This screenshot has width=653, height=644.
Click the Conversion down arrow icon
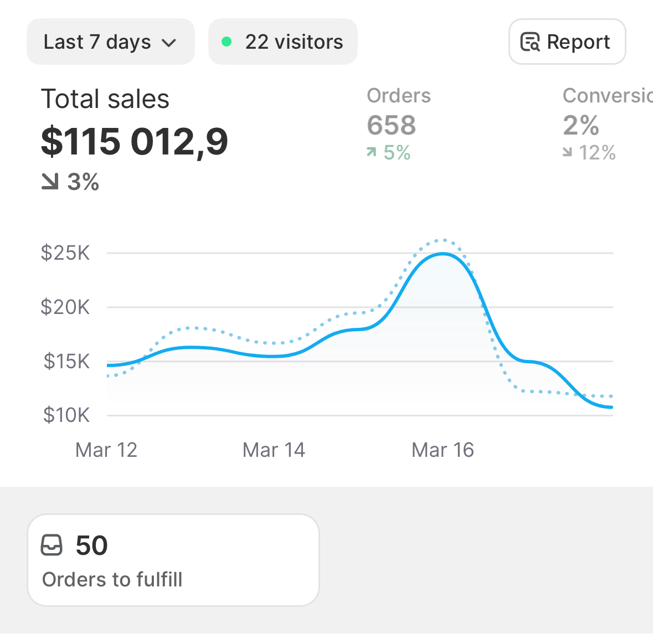567,152
